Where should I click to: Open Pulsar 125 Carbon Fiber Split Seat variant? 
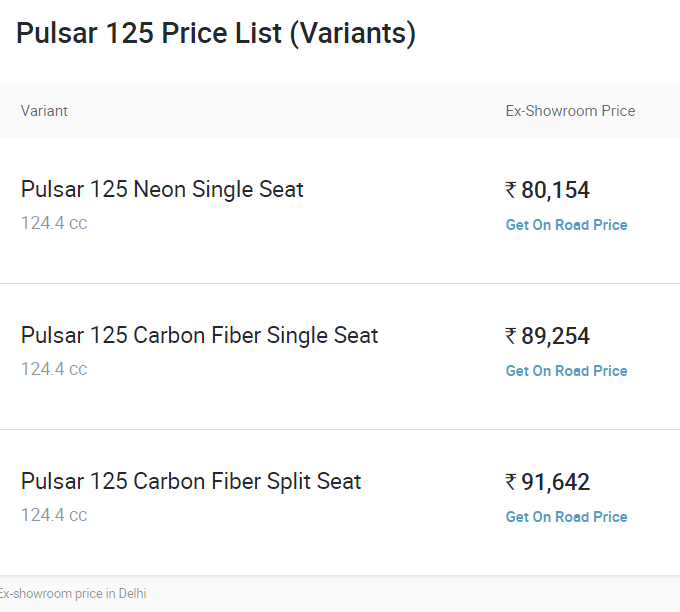191,481
